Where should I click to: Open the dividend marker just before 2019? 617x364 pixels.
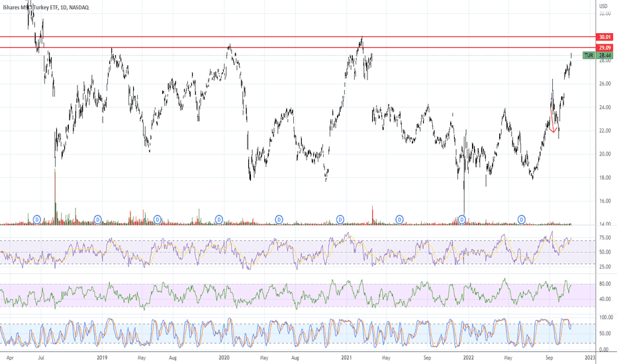(x=97, y=219)
